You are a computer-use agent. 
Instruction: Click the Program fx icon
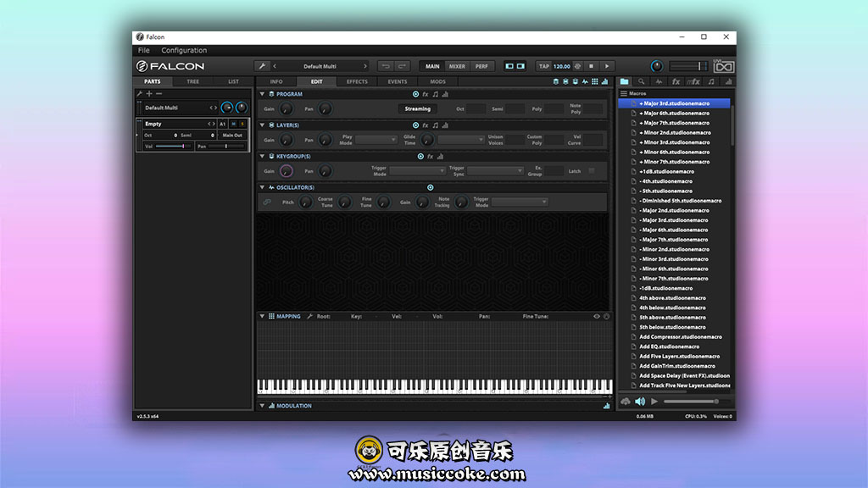coord(426,95)
